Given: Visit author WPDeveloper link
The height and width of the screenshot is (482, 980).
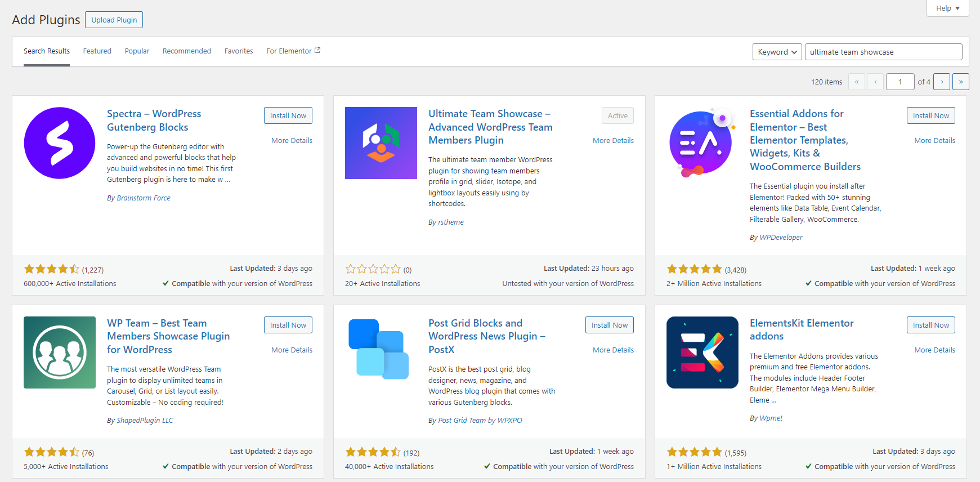Looking at the screenshot, I should 781,238.
